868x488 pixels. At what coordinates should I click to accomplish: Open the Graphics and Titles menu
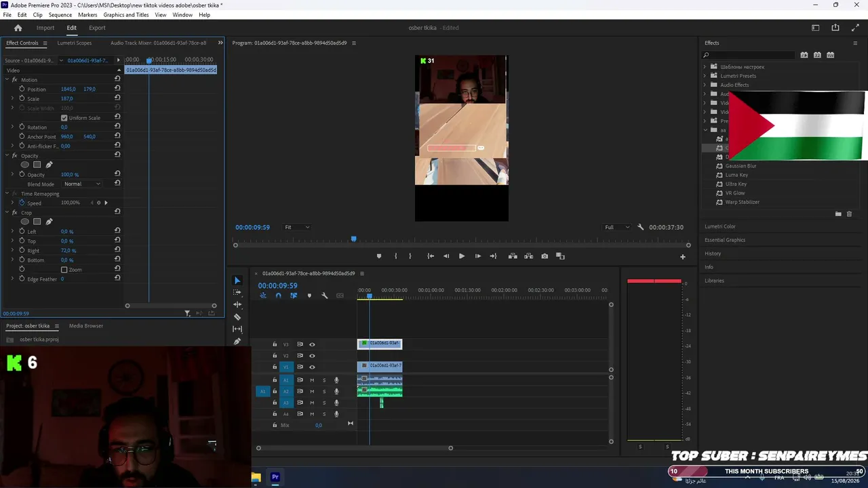click(126, 15)
